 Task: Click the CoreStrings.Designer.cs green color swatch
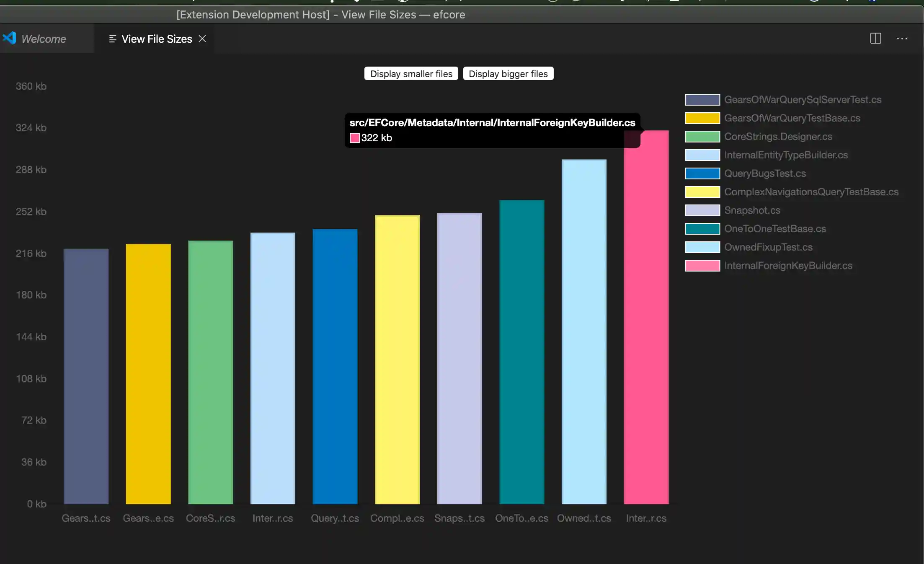pos(702,136)
